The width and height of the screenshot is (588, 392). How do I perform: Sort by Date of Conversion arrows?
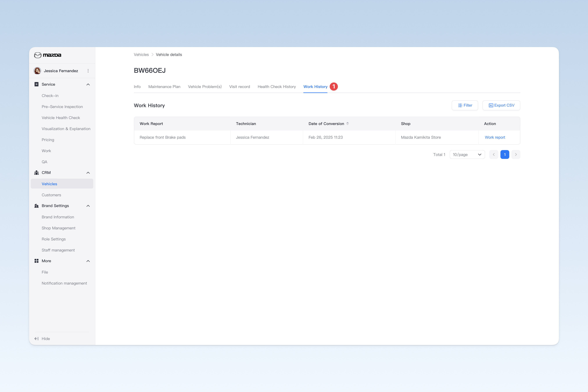pos(347,124)
